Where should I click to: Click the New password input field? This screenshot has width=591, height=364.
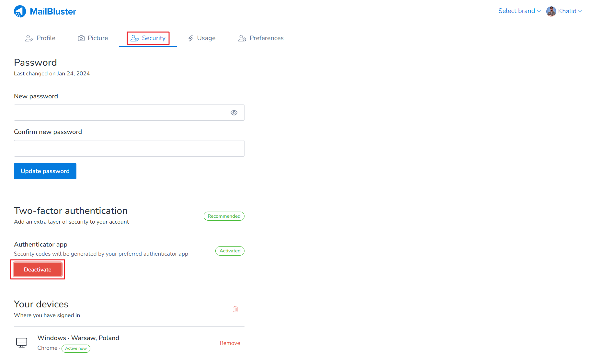pos(129,113)
